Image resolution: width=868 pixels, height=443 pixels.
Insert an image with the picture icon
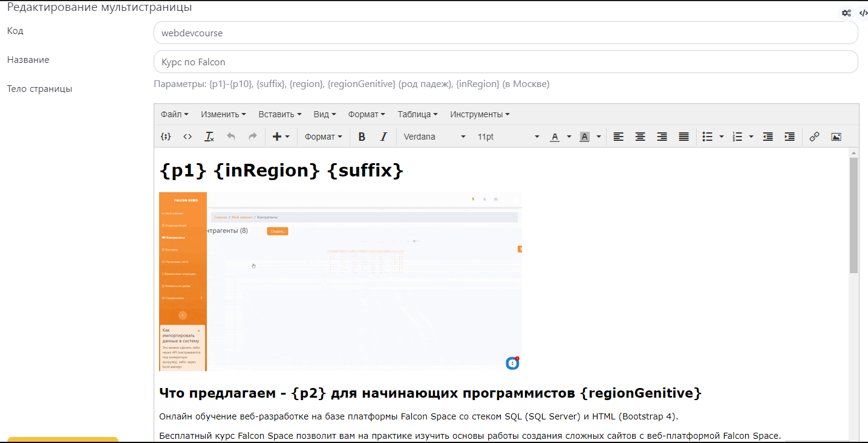pyautogui.click(x=836, y=137)
